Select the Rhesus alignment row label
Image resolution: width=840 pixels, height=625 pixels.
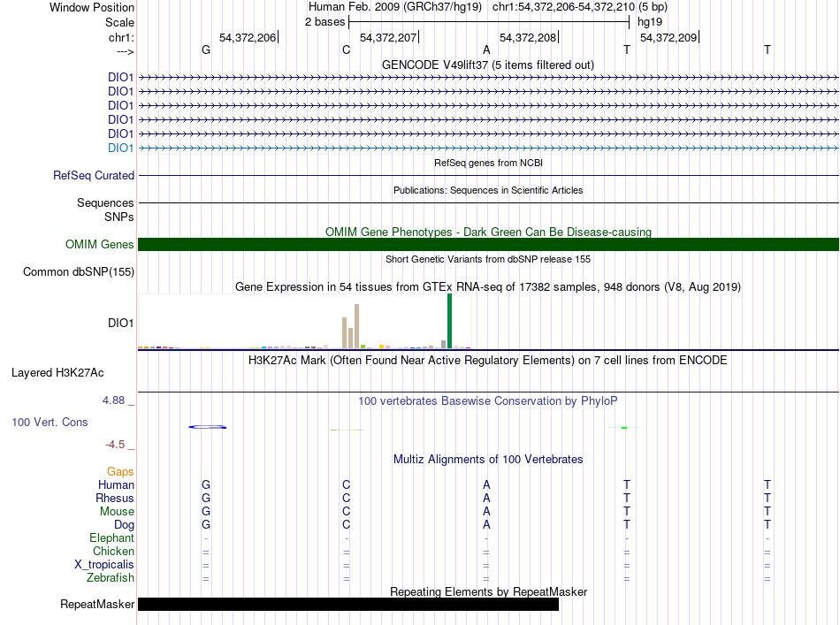(115, 498)
